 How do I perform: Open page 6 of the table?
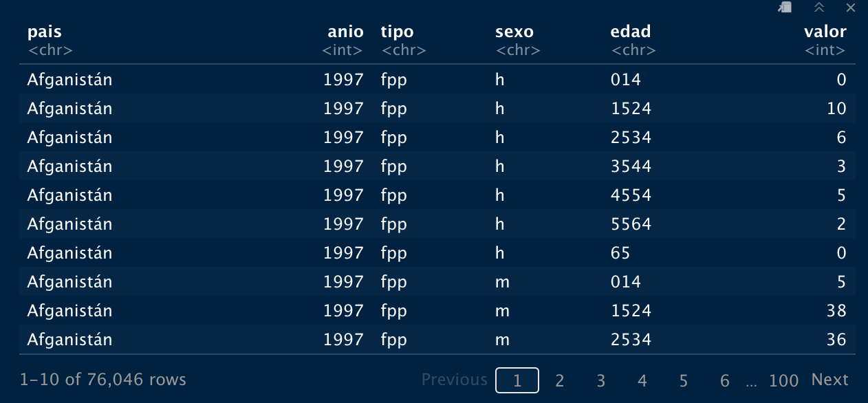click(725, 380)
